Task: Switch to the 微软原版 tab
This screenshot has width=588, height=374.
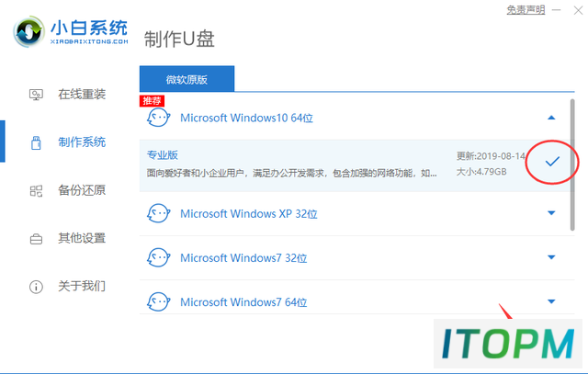Action: pyautogui.click(x=187, y=79)
